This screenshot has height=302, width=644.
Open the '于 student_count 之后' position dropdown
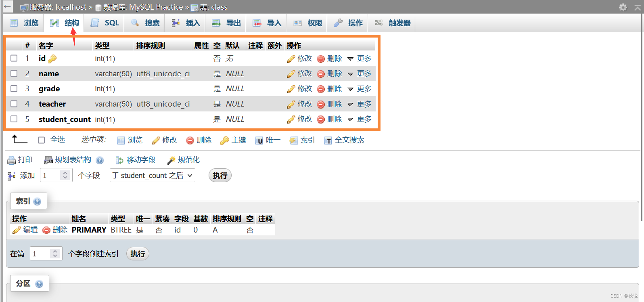153,175
